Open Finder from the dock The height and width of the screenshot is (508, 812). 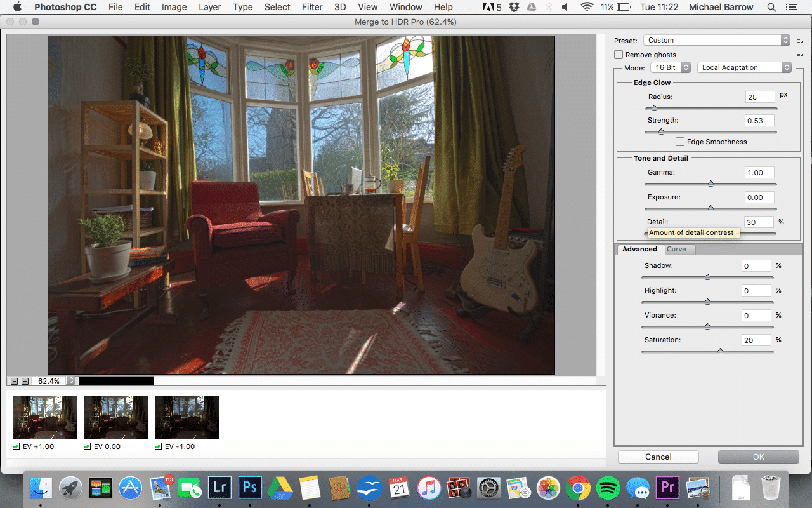pos(41,488)
